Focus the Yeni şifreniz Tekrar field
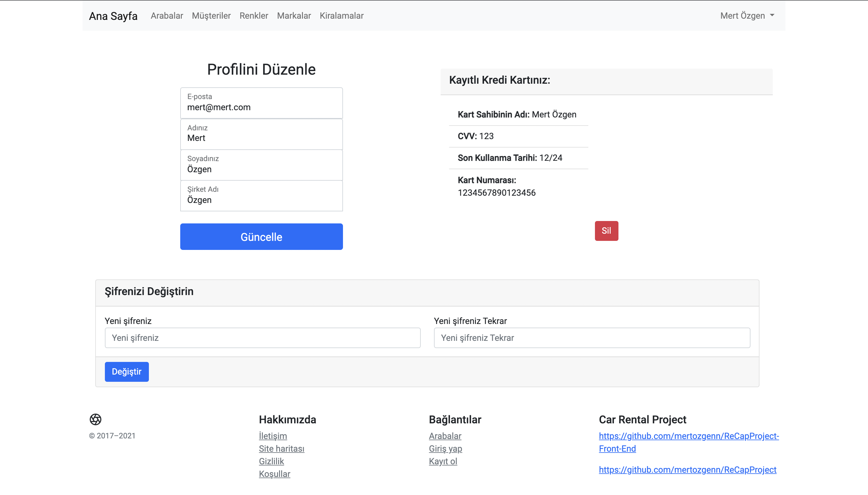The width and height of the screenshot is (868, 495). (592, 338)
